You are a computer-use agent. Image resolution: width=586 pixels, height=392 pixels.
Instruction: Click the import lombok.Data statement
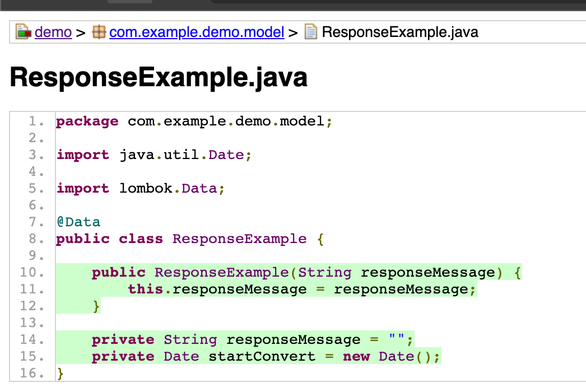pyautogui.click(x=140, y=188)
